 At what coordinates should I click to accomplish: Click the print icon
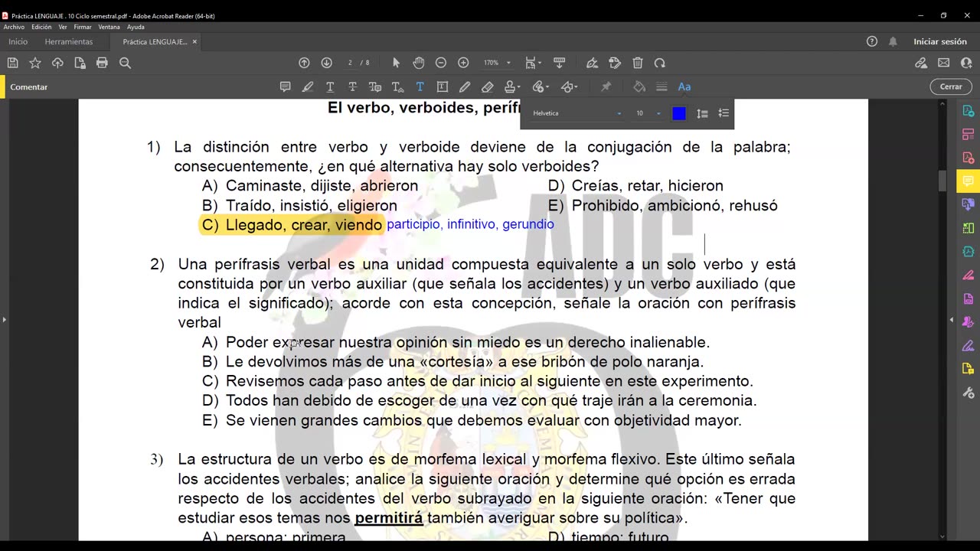pos(102,63)
